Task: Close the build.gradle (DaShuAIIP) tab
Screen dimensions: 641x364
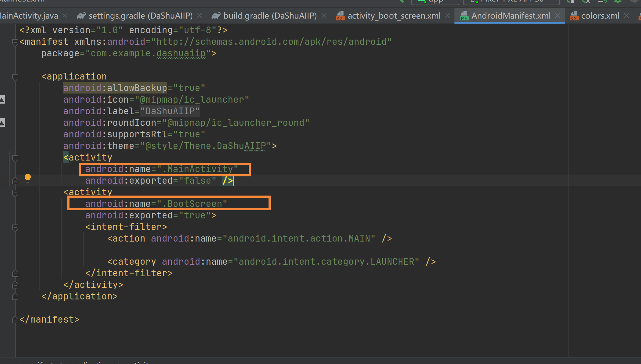Action: 324,16
